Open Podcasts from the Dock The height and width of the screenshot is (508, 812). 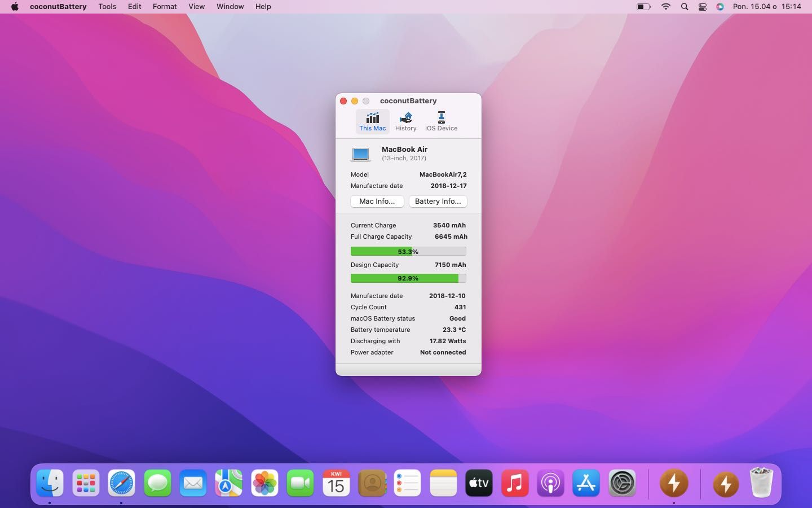click(x=550, y=483)
